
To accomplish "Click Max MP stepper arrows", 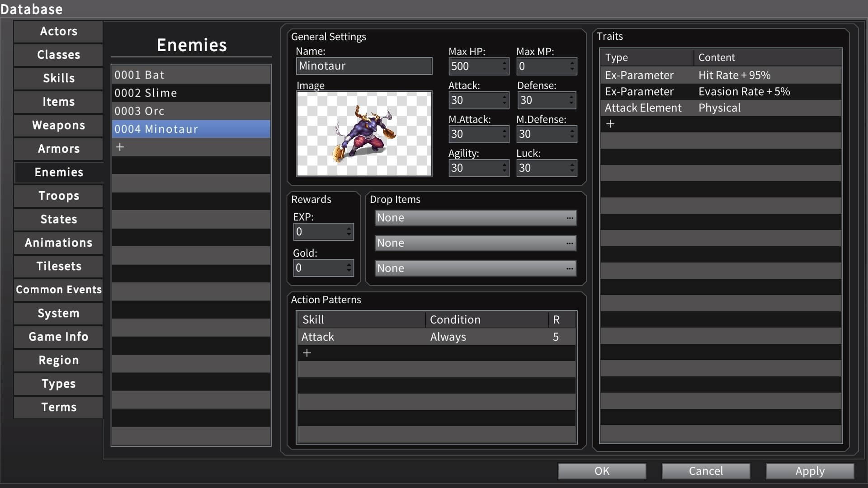I will click(x=572, y=66).
